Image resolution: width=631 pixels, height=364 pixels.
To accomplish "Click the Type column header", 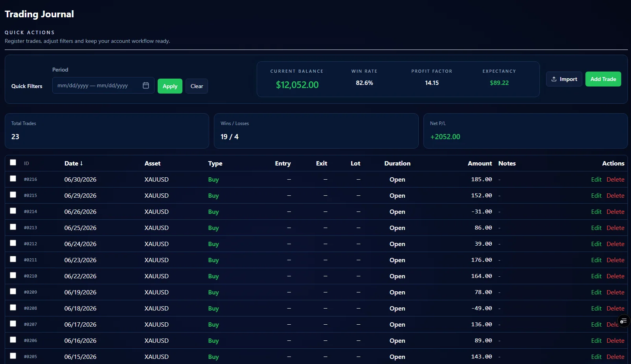I will [x=215, y=163].
